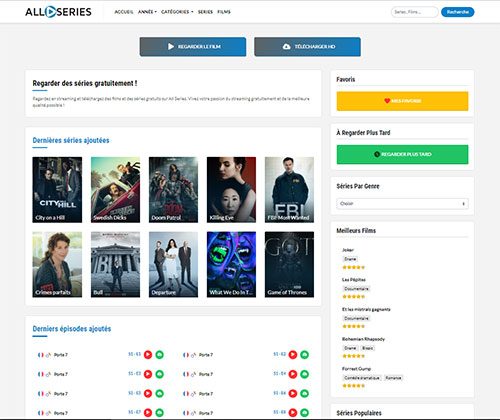Image resolution: width=500 pixels, height=420 pixels.
Task: Open Et les mistrals gagnants film link
Action: pos(366,309)
